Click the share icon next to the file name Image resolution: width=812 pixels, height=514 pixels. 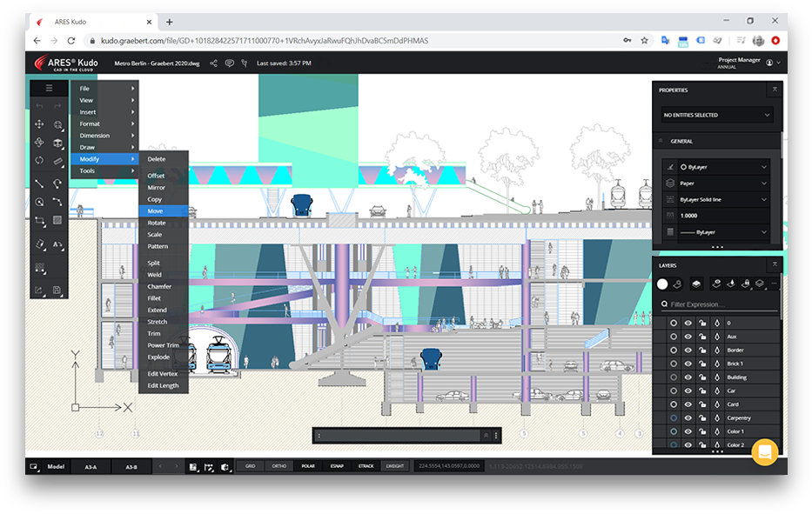(214, 63)
